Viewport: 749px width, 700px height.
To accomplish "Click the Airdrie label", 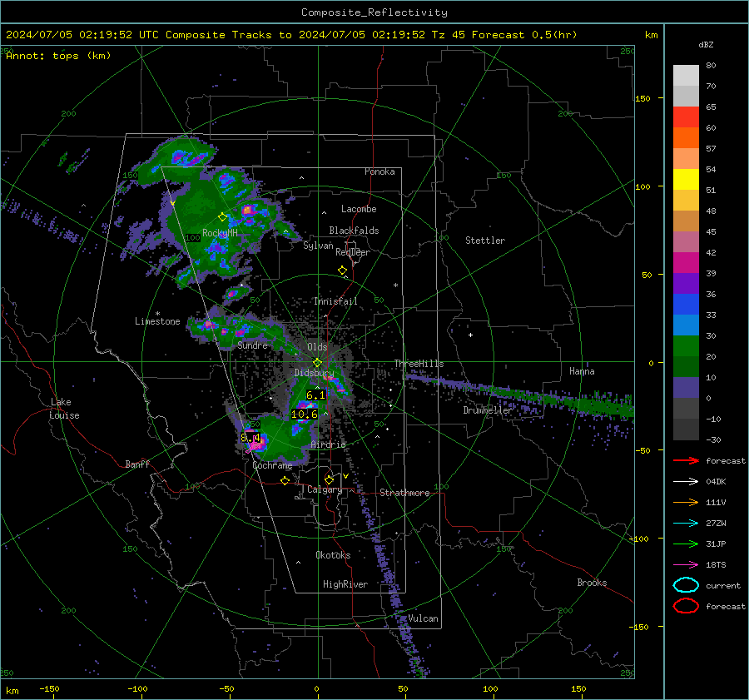I will pos(328,444).
